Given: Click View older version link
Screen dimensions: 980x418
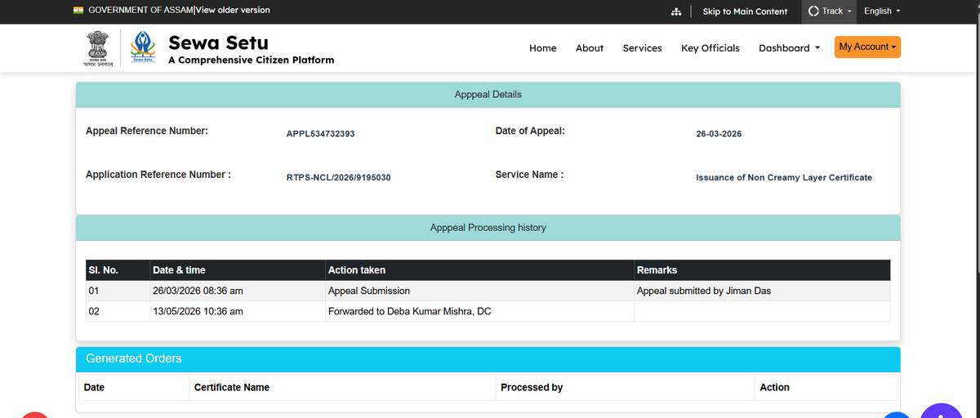Looking at the screenshot, I should point(233,11).
